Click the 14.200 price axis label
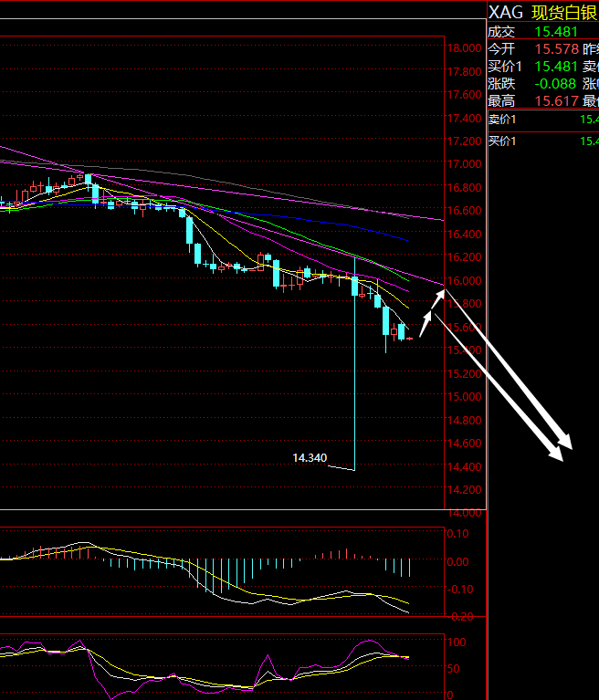 click(464, 490)
